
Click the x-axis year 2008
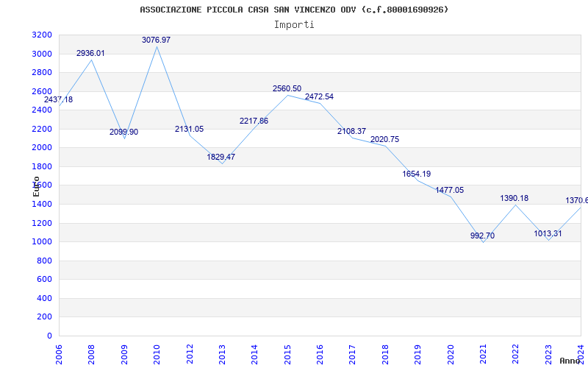pyautogui.click(x=91, y=354)
